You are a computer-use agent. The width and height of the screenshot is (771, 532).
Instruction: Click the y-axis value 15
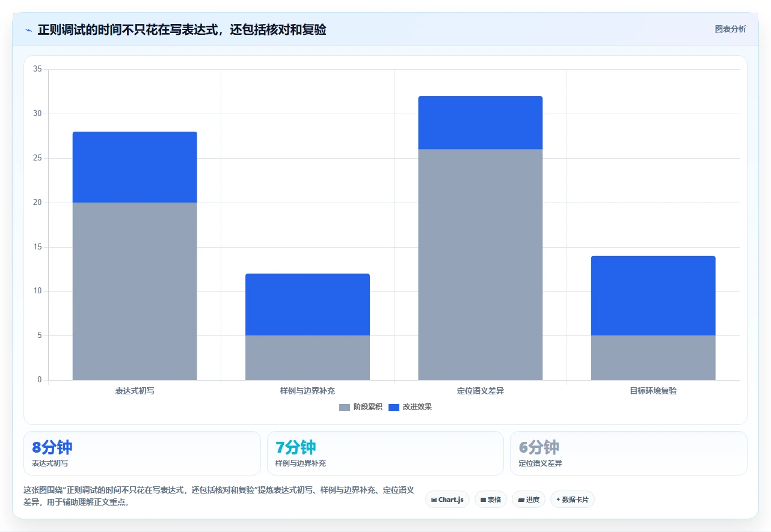37,247
